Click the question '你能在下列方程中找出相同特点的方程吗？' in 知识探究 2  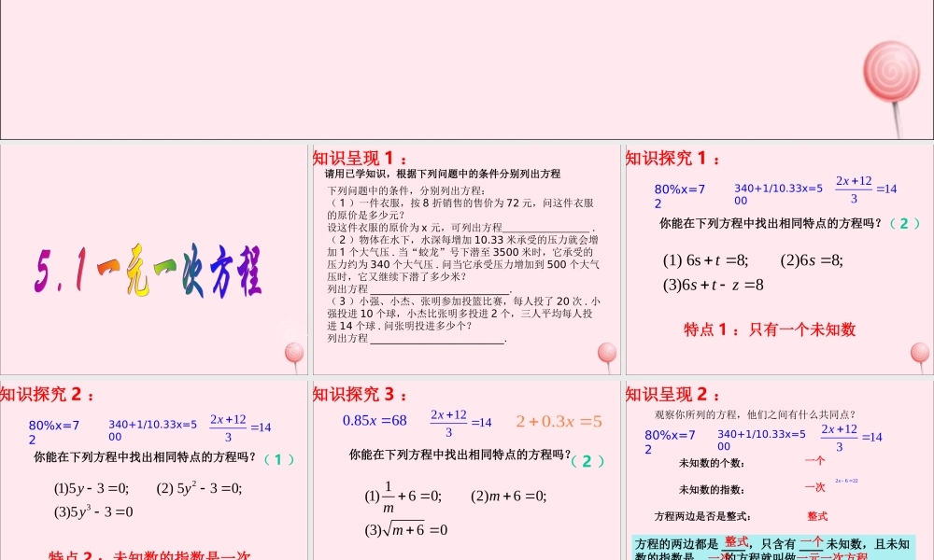[146, 457]
